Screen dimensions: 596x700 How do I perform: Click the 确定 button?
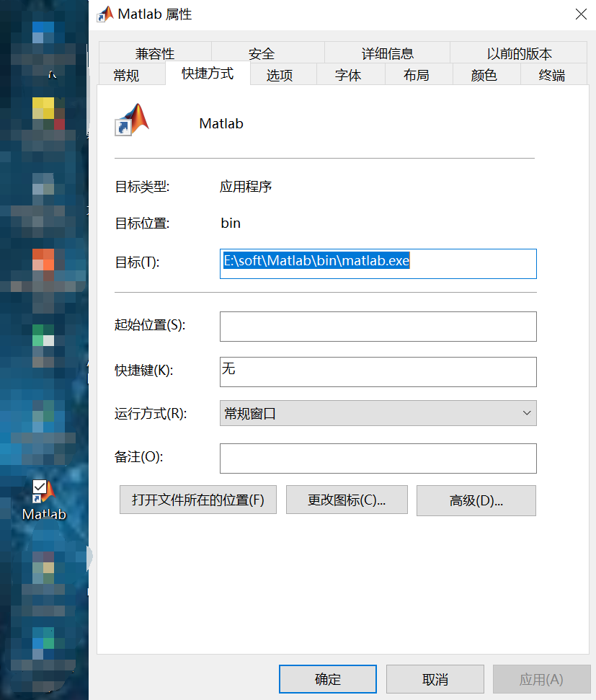point(327,678)
